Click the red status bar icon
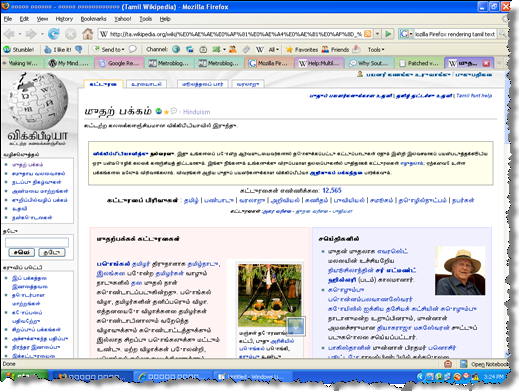519x391 pixels. tap(448, 364)
